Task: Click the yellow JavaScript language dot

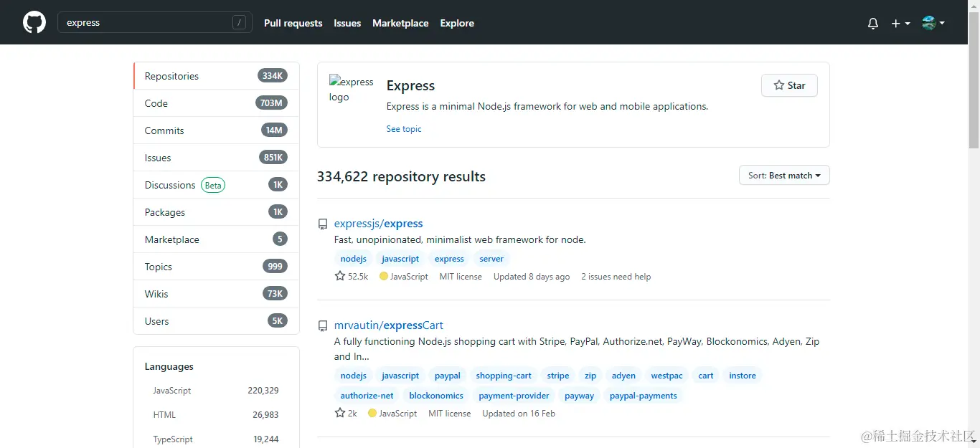Action: [384, 277]
